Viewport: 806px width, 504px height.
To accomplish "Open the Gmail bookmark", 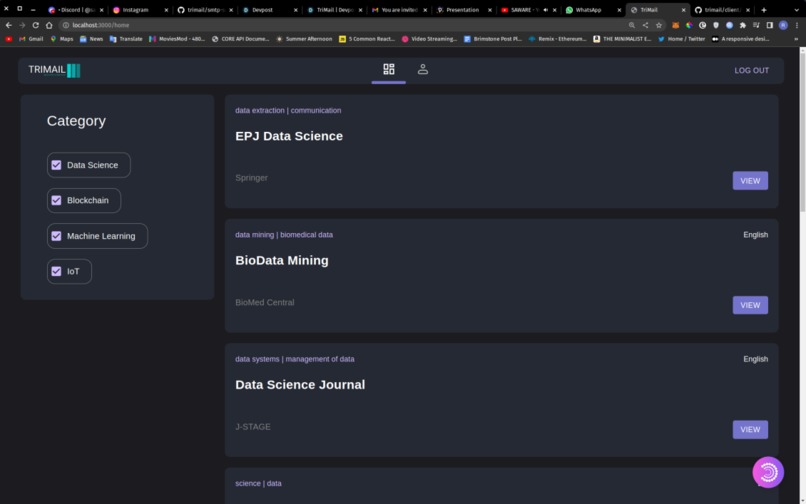I will tap(31, 39).
